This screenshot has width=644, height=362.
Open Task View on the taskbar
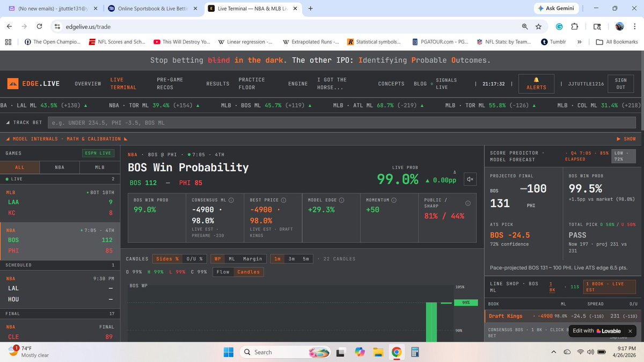[x=340, y=352]
